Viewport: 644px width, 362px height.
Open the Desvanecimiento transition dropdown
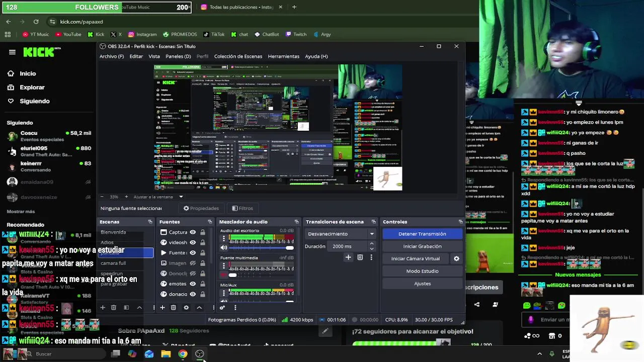(341, 234)
